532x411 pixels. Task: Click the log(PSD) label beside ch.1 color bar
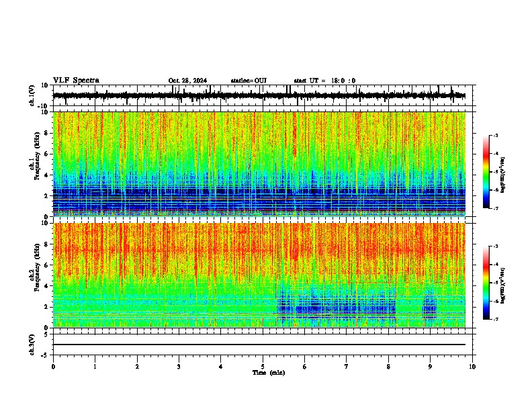[503, 175]
